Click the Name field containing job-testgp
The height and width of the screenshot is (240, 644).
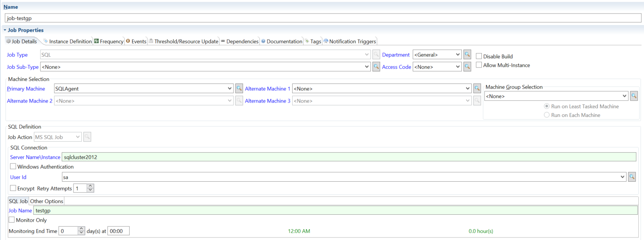tap(323, 18)
